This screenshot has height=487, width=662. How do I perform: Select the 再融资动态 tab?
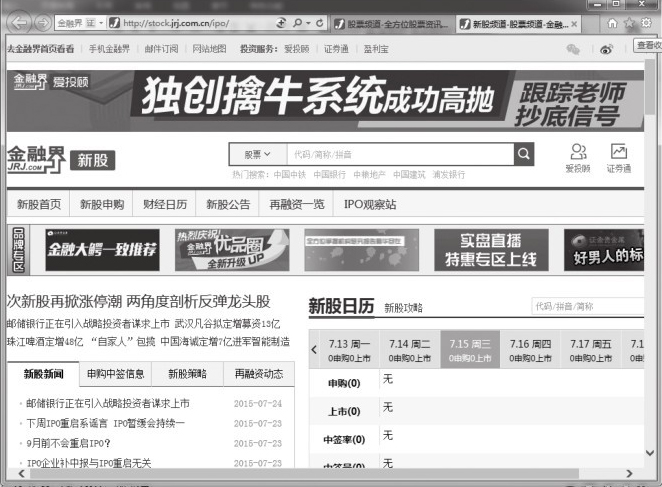[259, 374]
